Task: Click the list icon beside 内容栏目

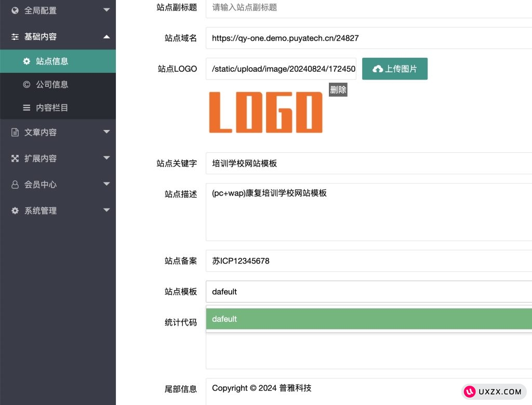Action: tap(26, 108)
